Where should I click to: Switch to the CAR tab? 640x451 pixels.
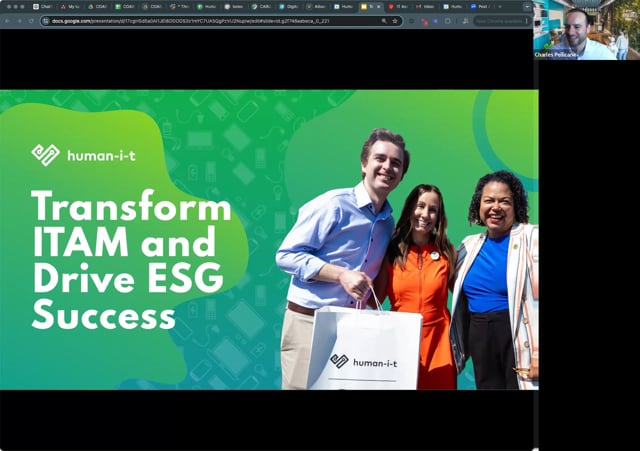261,7
